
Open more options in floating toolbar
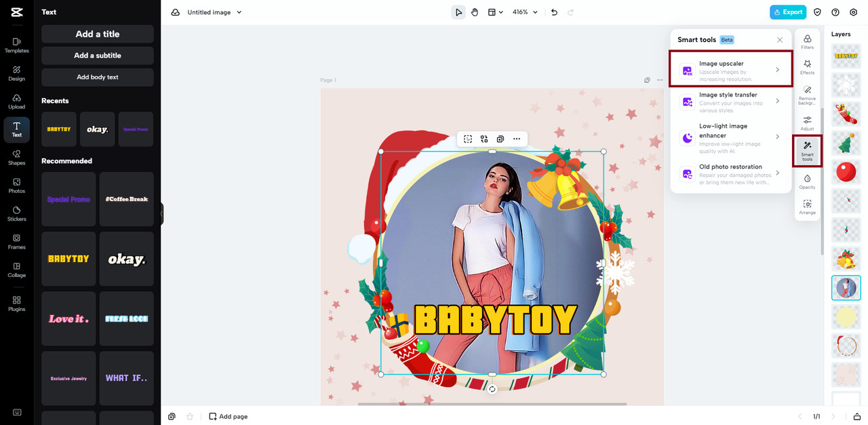517,139
